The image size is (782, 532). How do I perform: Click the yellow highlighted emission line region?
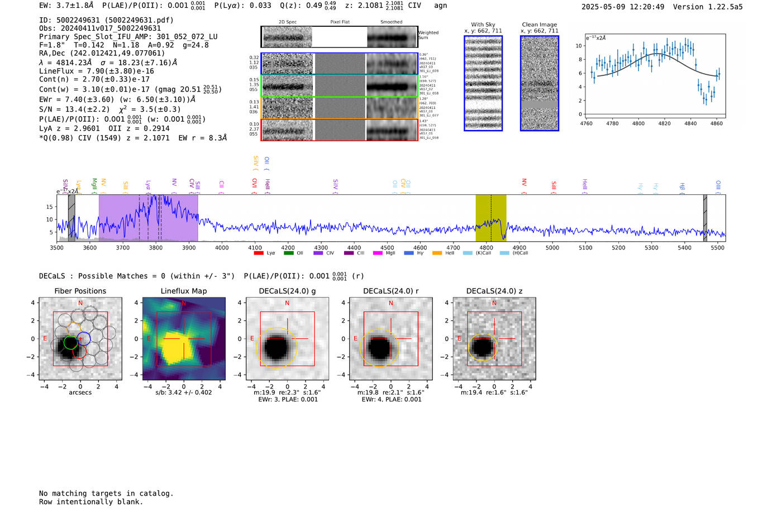(491, 218)
